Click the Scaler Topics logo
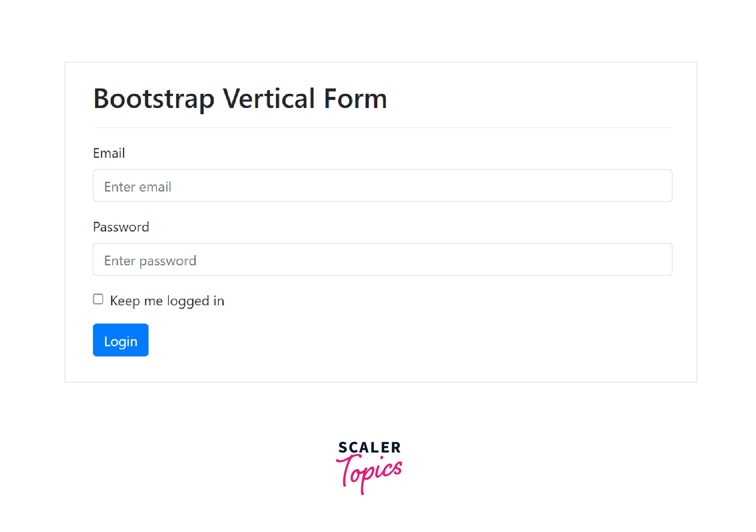The width and height of the screenshot is (756, 532). click(x=369, y=467)
